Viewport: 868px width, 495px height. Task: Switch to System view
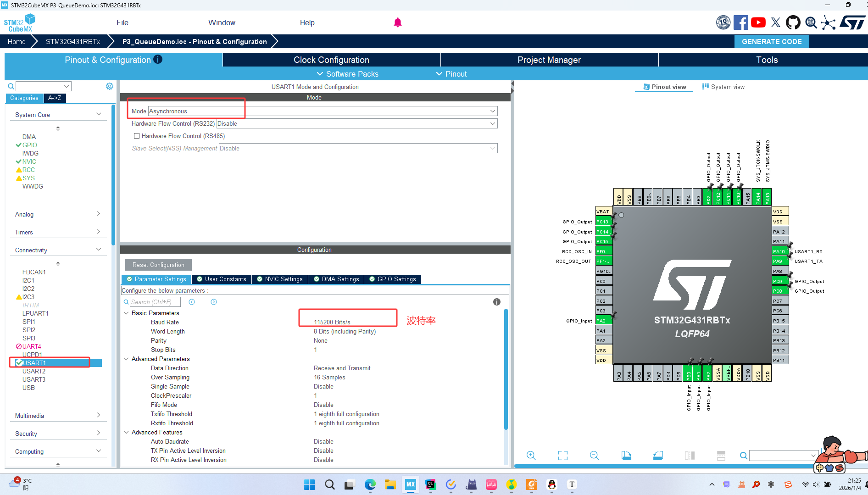(723, 87)
